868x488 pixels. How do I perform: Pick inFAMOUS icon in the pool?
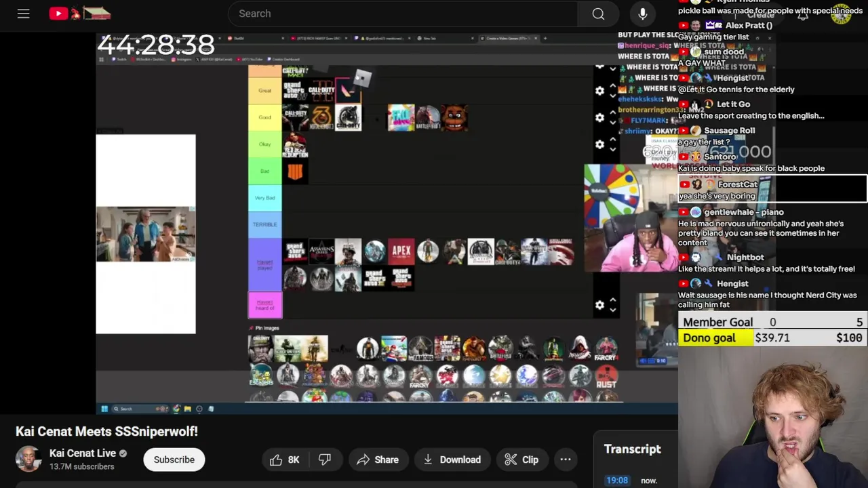(420, 348)
